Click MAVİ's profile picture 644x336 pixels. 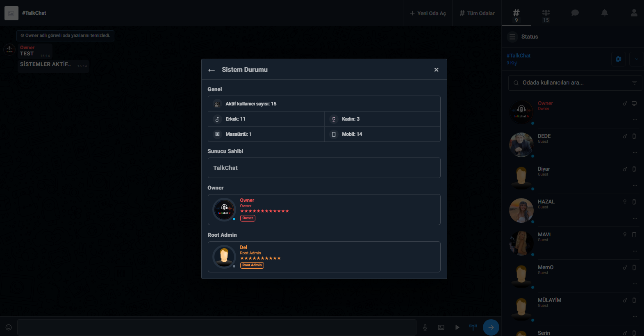pyautogui.click(x=521, y=243)
